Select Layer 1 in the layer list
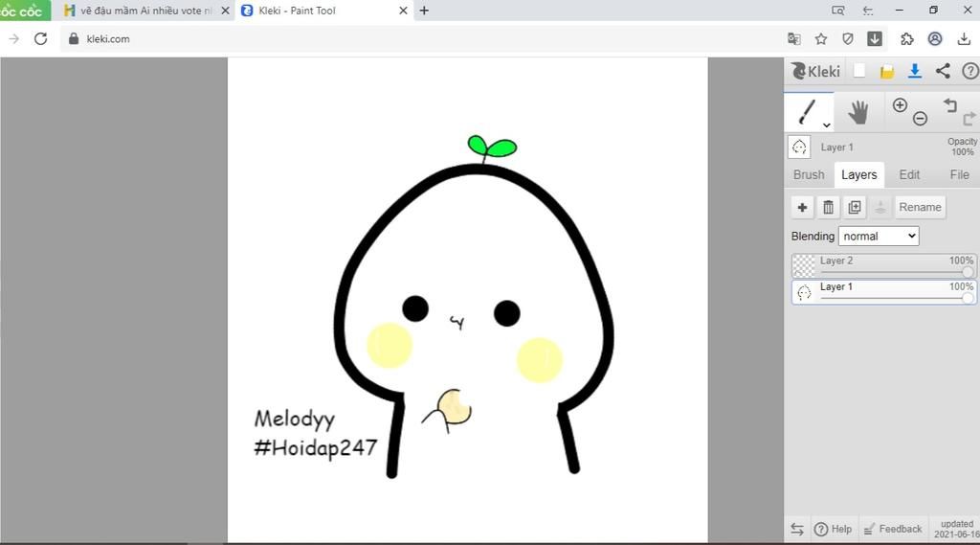 (x=883, y=291)
